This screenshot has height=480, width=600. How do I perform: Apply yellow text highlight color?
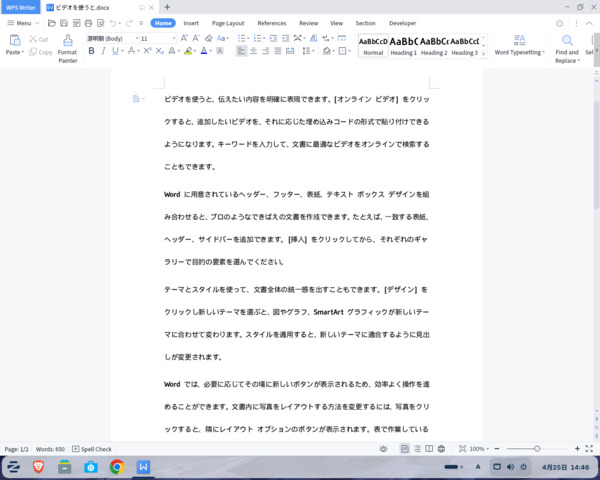pyautogui.click(x=188, y=51)
